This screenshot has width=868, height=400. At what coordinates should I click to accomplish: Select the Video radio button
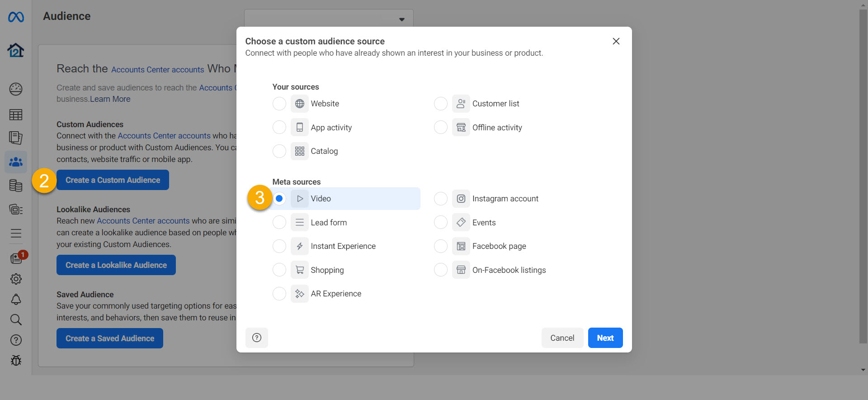[279, 199]
